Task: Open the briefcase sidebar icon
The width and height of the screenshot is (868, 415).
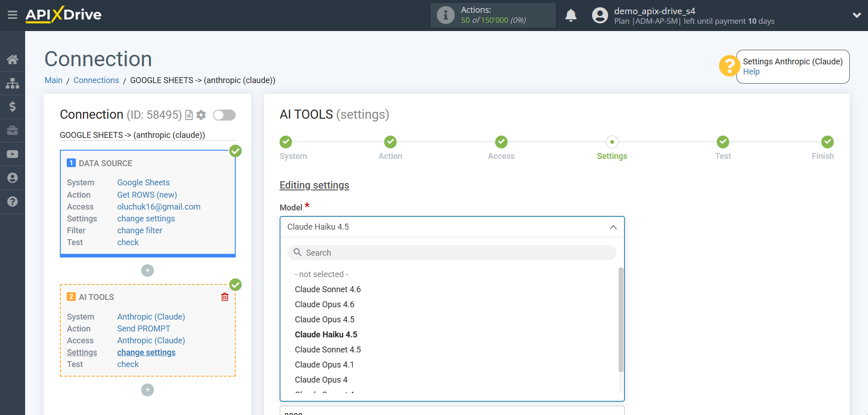Action: (x=12, y=131)
